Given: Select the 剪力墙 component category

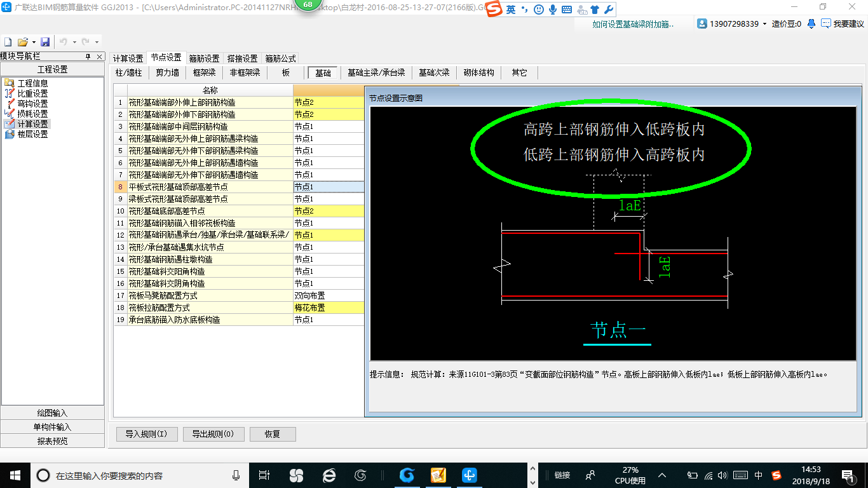Looking at the screenshot, I should pyautogui.click(x=167, y=73).
